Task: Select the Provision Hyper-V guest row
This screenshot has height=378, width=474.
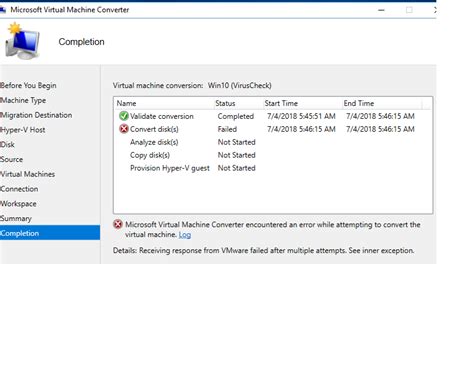Action: pyautogui.click(x=170, y=168)
